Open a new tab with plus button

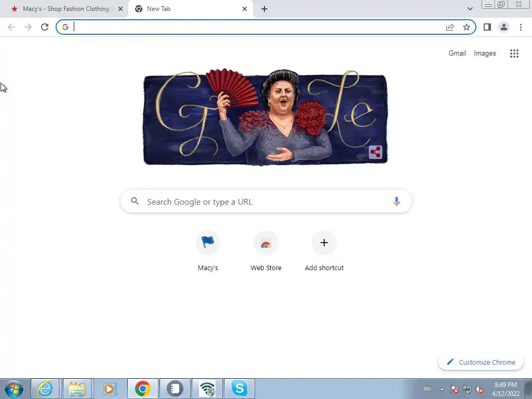[264, 9]
